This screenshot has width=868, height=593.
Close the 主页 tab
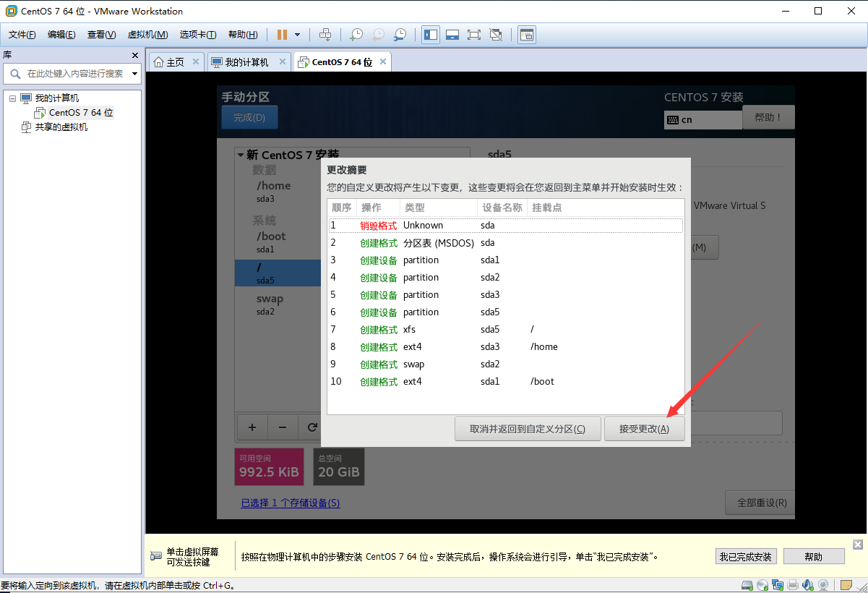(195, 62)
